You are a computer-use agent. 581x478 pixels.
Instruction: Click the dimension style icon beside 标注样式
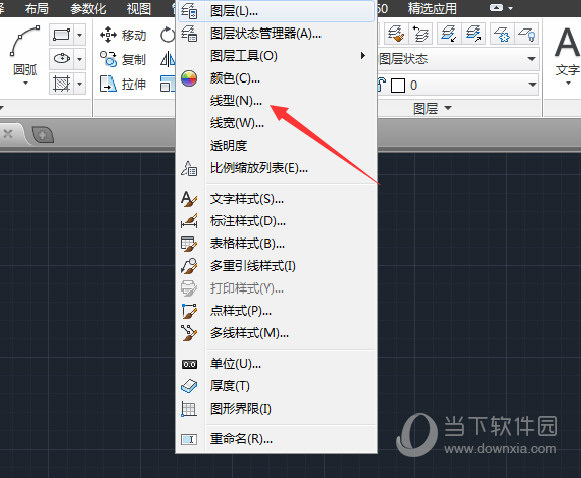189,221
